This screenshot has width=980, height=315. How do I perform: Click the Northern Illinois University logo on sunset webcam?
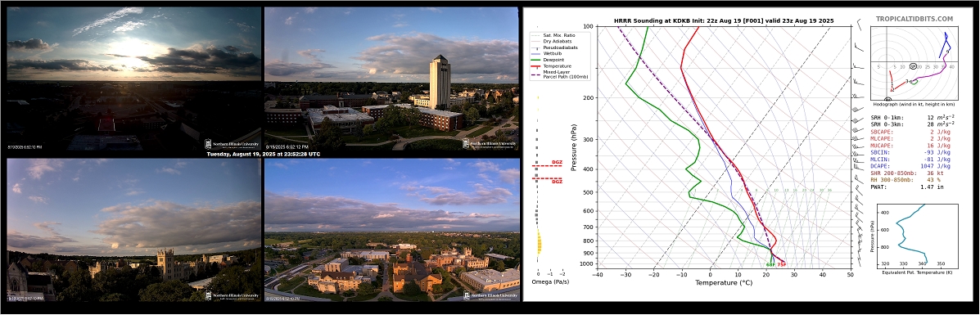233,144
